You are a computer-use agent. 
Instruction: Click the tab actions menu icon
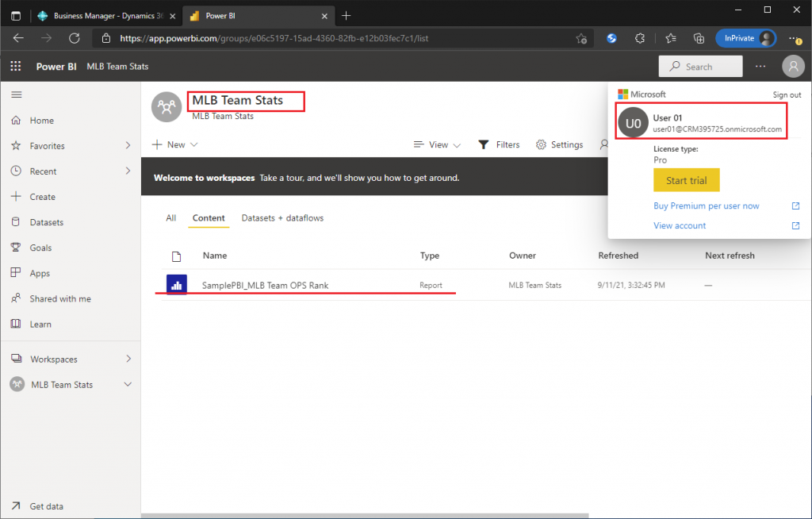[16, 16]
